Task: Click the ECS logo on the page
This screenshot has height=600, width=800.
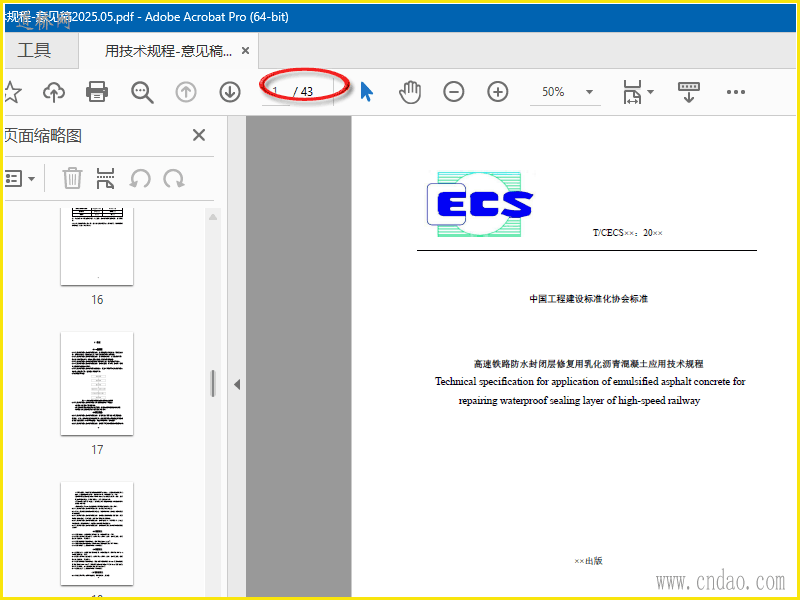Action: (x=480, y=204)
